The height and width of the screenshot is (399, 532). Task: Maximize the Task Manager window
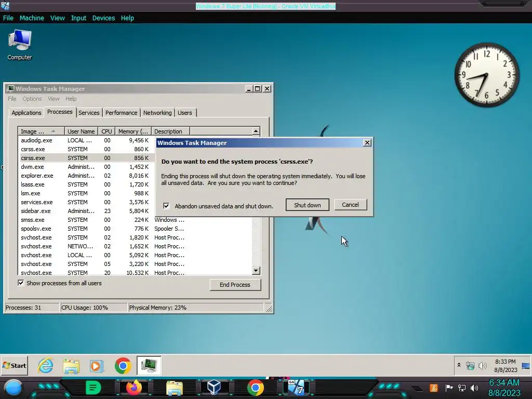point(258,88)
